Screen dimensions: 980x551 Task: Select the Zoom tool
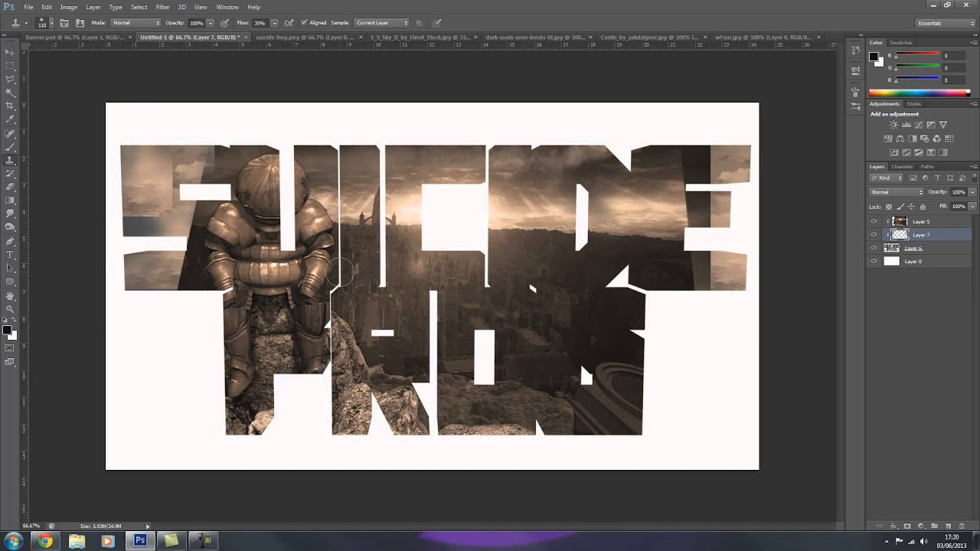(x=10, y=308)
